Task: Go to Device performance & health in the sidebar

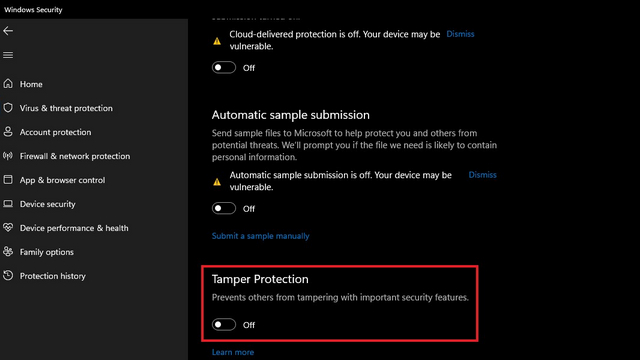Action: pyautogui.click(x=74, y=228)
